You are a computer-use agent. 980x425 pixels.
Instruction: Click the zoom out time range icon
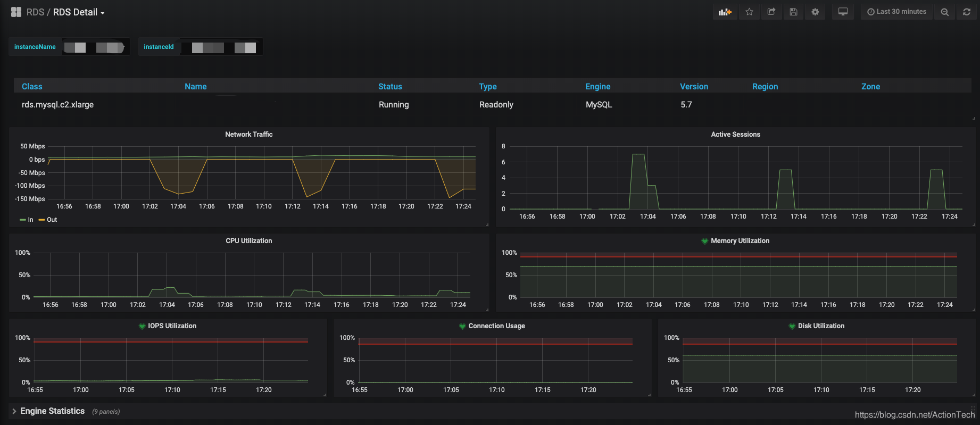(x=944, y=12)
